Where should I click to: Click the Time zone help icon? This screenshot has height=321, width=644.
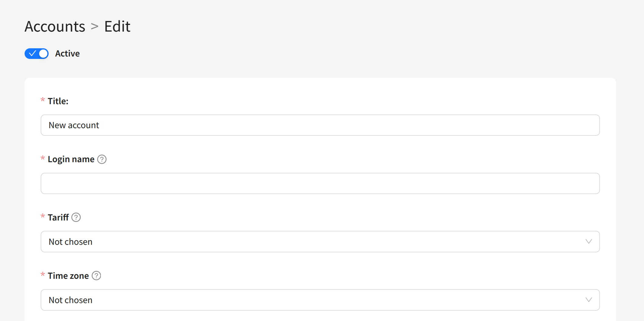click(96, 276)
